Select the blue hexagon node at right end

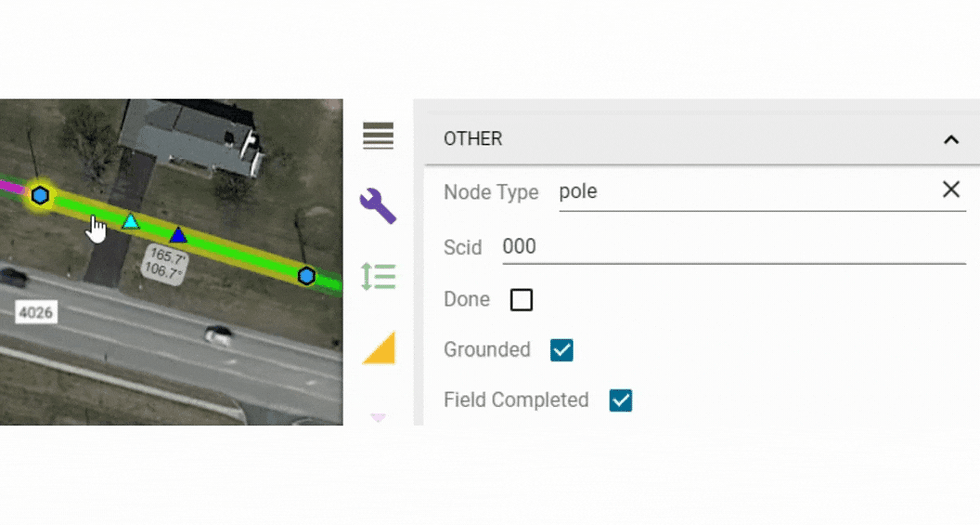(306, 276)
